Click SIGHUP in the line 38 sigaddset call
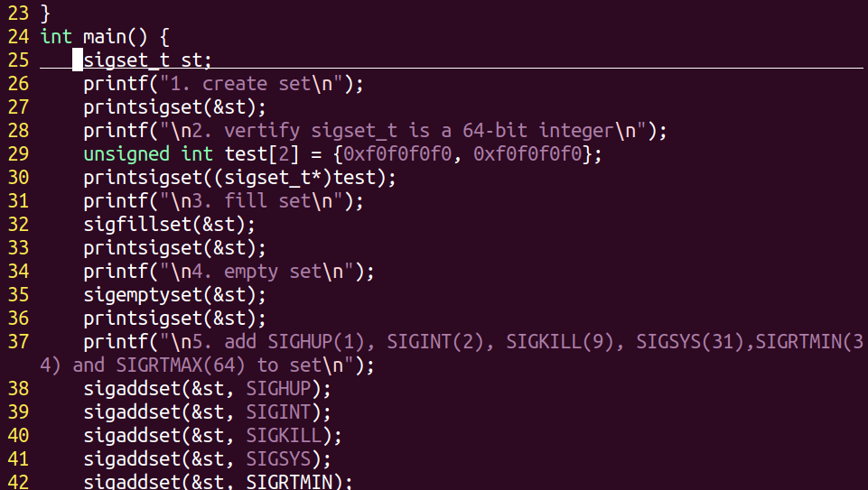This screenshot has width=868, height=490. point(278,389)
